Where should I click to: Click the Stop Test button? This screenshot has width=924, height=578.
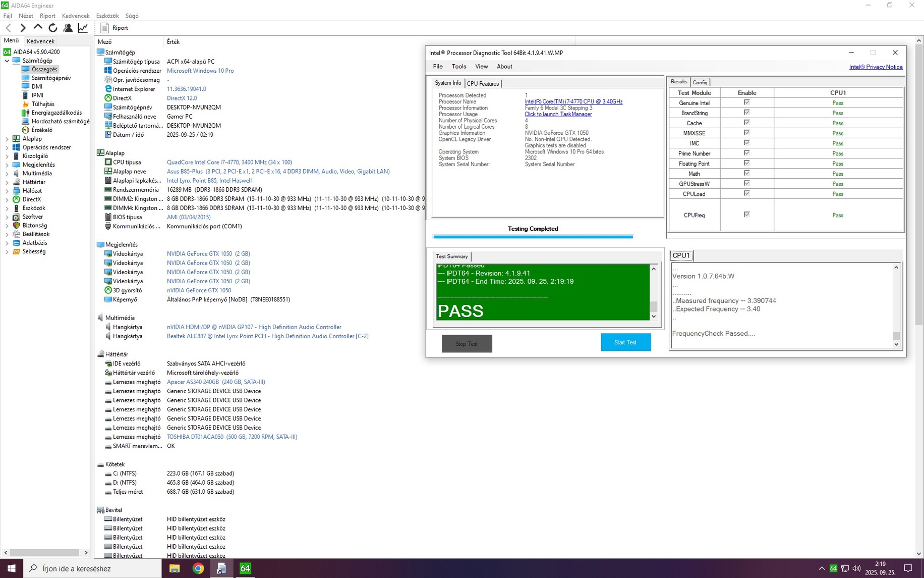click(x=467, y=344)
